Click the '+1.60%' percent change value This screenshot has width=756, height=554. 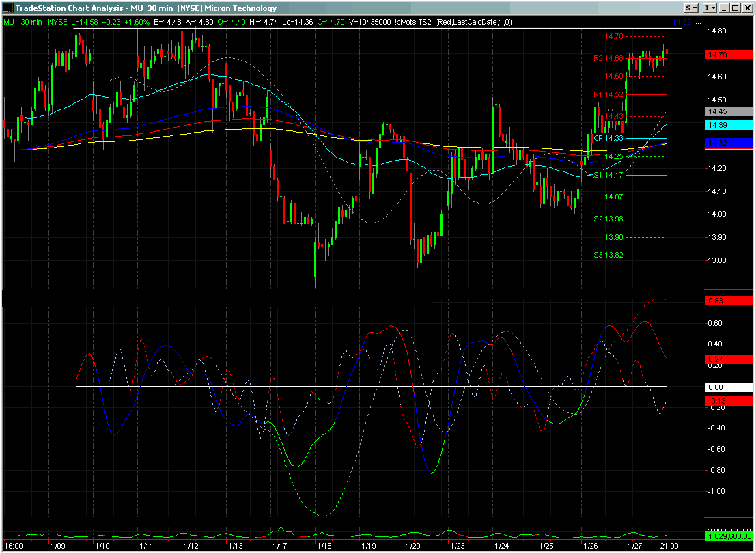137,22
